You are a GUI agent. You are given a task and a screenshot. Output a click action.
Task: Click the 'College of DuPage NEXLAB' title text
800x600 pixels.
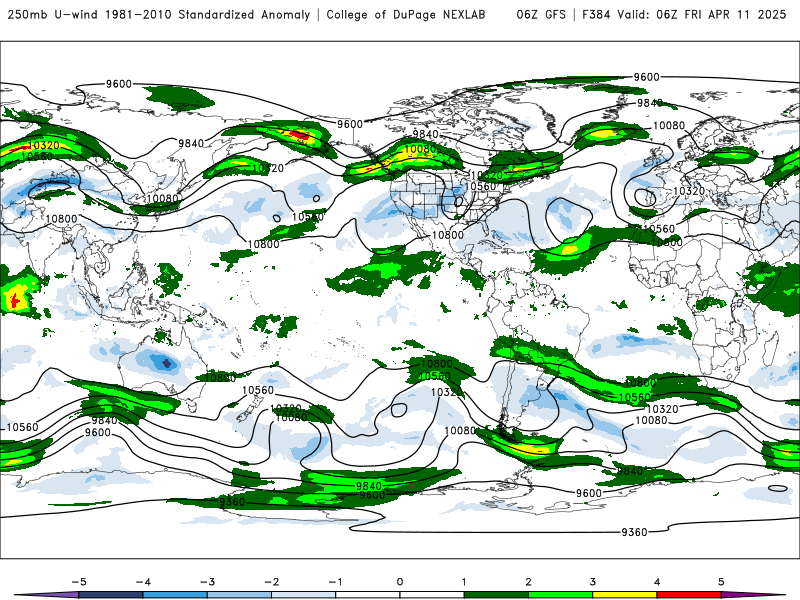pyautogui.click(x=406, y=15)
